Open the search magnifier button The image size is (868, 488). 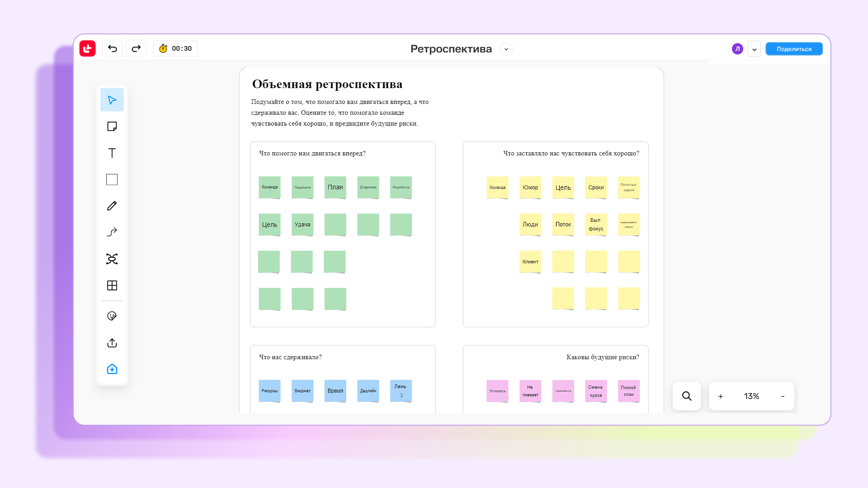686,396
